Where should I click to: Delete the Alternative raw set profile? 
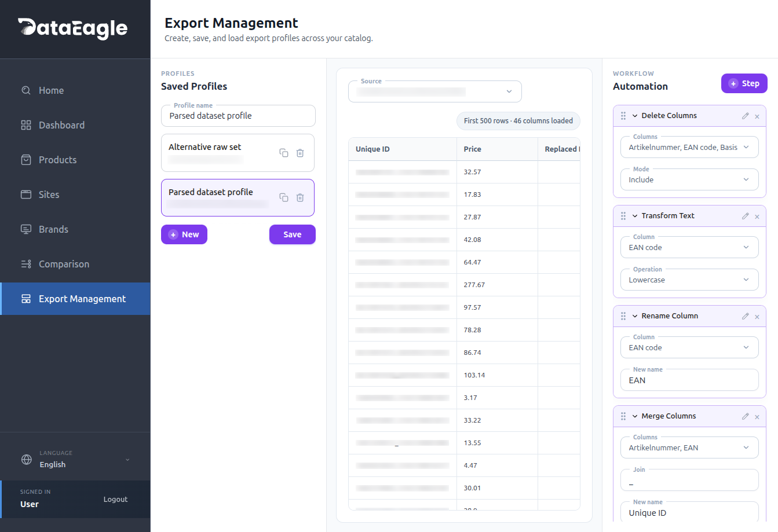(x=300, y=153)
